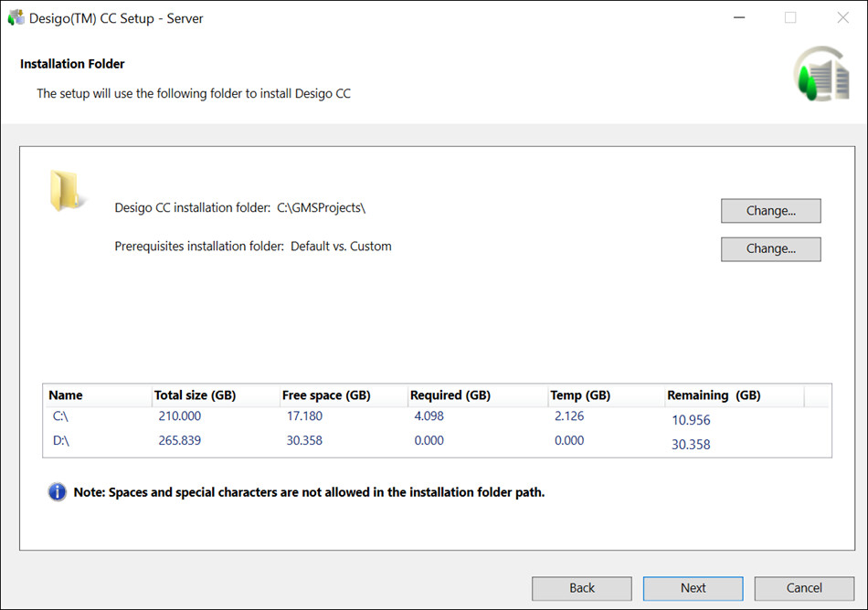The height and width of the screenshot is (610, 868).
Task: Change the Desigo CC installation folder
Action: 770,211
